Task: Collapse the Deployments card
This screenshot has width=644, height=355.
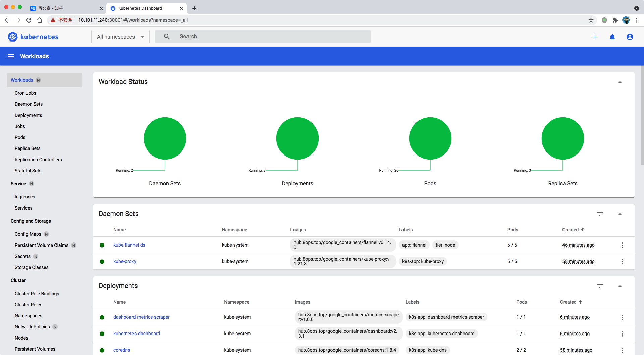Action: coord(620,286)
